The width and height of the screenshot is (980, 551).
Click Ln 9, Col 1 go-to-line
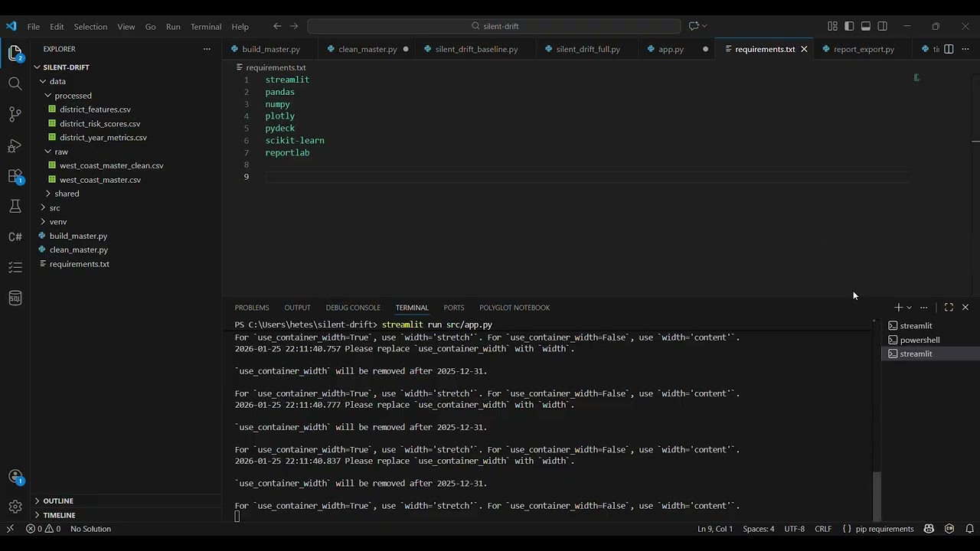pyautogui.click(x=715, y=529)
